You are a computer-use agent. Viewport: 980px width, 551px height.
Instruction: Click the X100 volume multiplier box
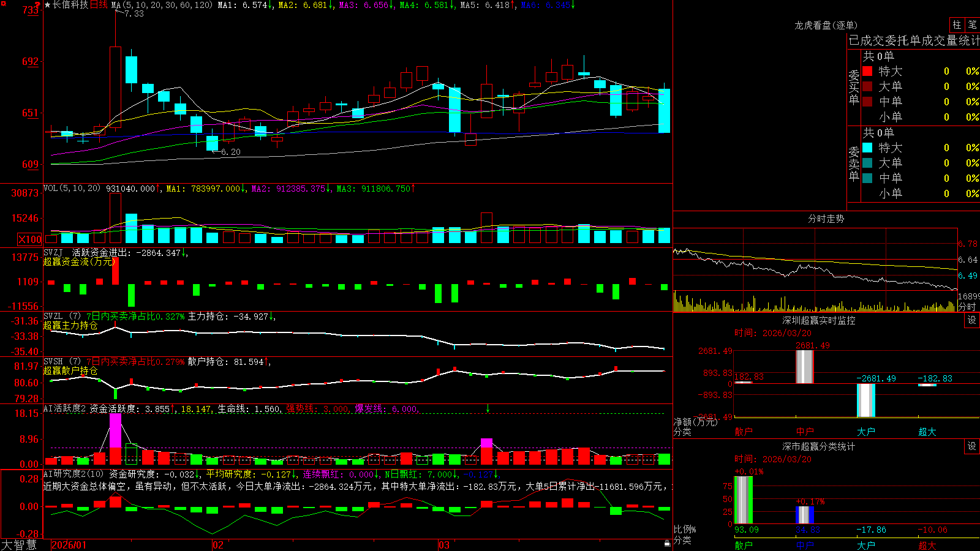30,239
